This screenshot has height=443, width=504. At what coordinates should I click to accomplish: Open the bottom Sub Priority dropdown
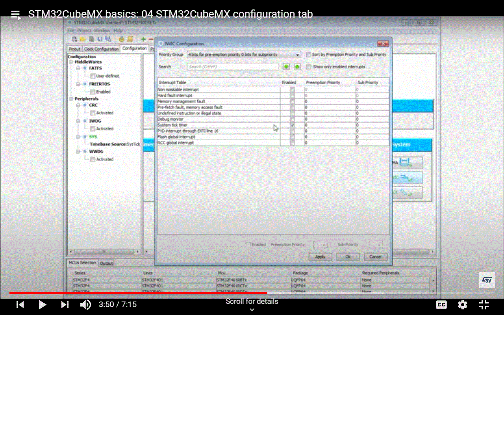pos(376,245)
